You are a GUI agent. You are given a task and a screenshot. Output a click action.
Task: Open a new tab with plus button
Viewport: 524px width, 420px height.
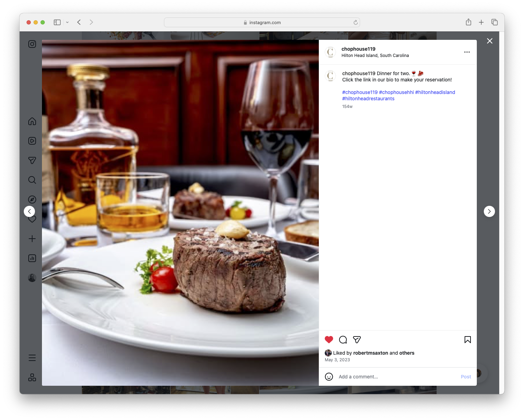click(x=481, y=22)
